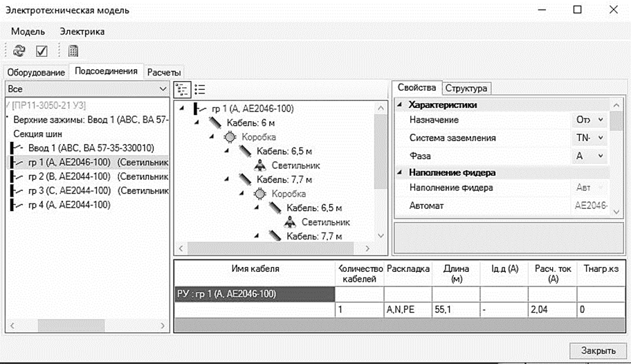Click the refresh model toolbar icon
The height and width of the screenshot is (364, 631).
[x=19, y=51]
